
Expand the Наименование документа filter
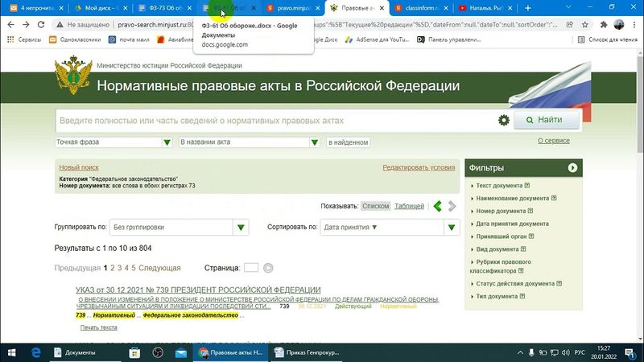512,198
